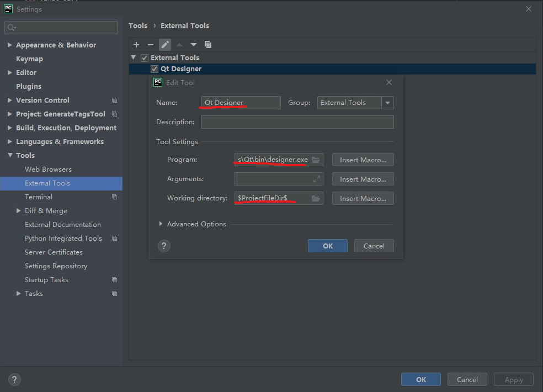543x392 pixels.
Task: Click Insert Macro for Program
Action: point(363,160)
